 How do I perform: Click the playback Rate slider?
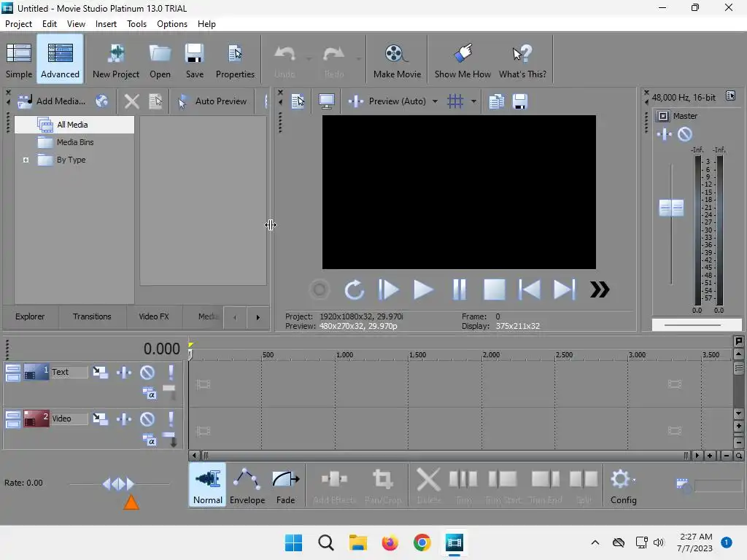(119, 484)
